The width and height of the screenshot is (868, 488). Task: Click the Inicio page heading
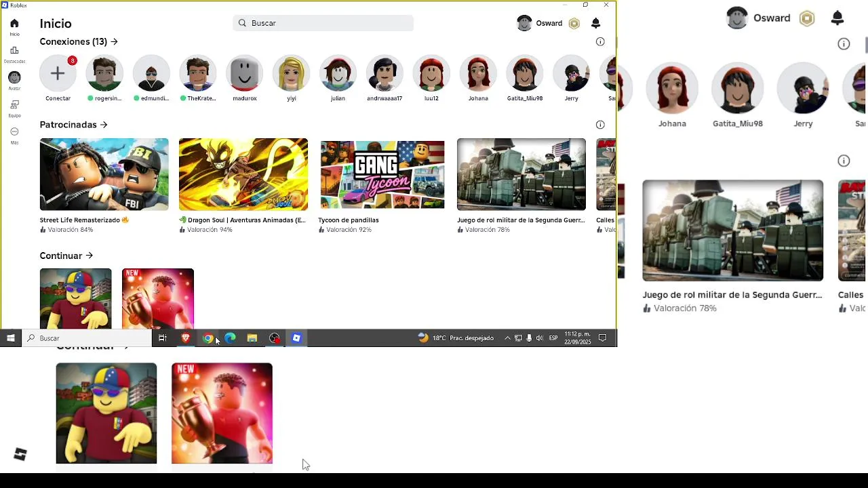[56, 24]
